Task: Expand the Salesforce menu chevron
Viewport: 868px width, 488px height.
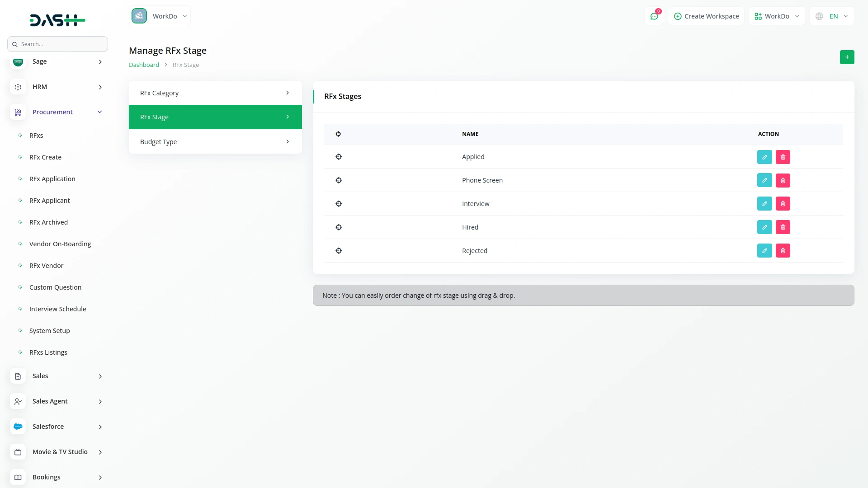Action: tap(100, 427)
